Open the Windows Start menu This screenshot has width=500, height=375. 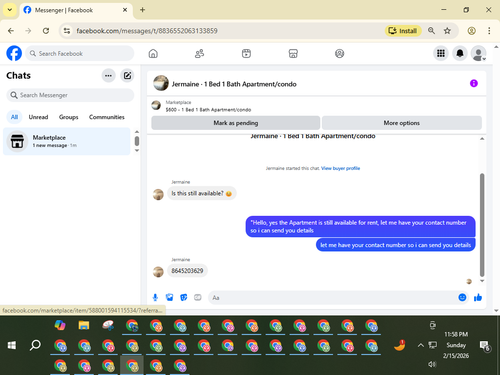tap(12, 345)
